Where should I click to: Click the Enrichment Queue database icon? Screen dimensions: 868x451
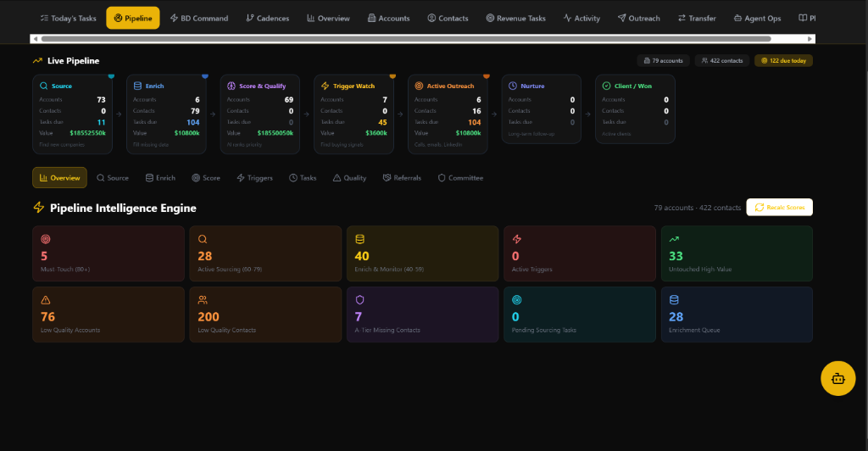[674, 300]
